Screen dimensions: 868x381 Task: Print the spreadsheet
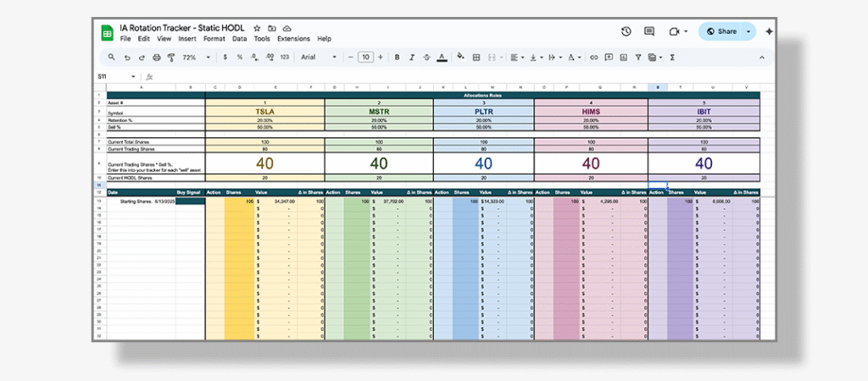click(157, 57)
